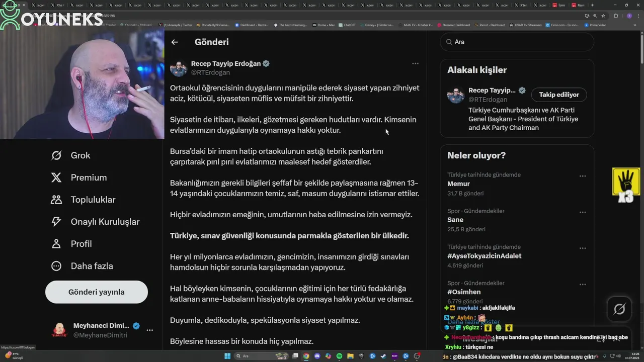Open Spotify from the taskbar
644x362 pixels.
click(339, 356)
